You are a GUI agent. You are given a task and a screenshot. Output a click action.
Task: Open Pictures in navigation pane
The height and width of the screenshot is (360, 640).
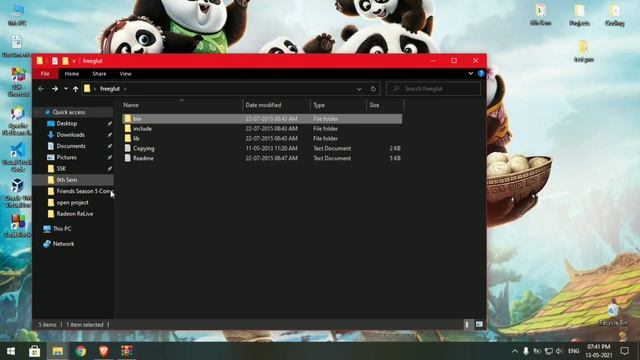pos(67,157)
